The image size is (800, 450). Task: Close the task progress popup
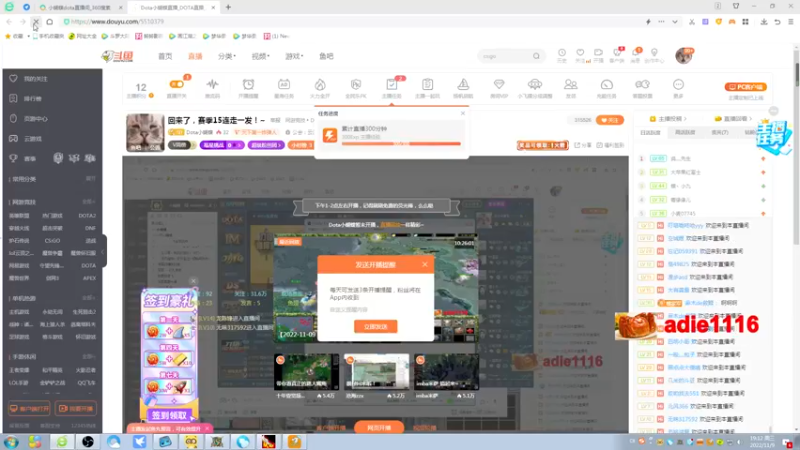coord(463,113)
